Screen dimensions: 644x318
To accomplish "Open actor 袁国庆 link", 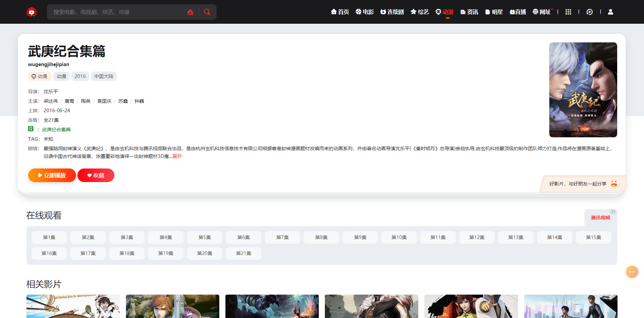I will [x=104, y=101].
